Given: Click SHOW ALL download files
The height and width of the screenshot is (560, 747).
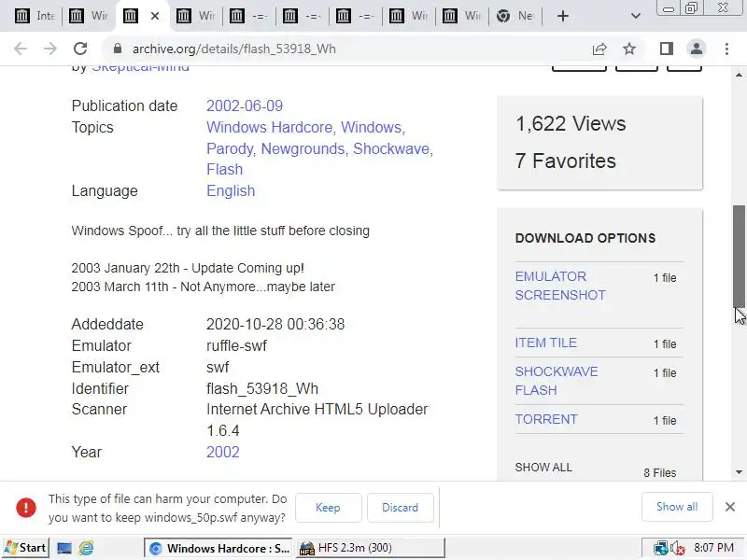Looking at the screenshot, I should (x=543, y=468).
